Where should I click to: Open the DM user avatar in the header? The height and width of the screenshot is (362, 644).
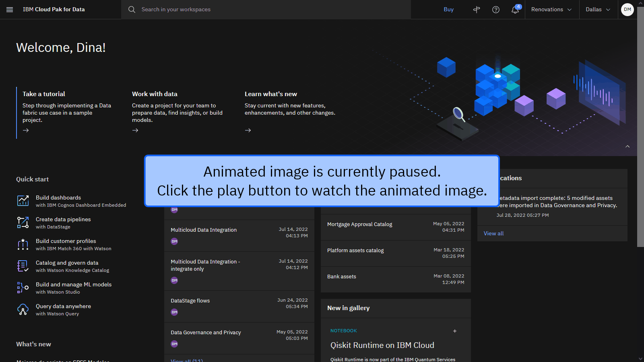[x=627, y=10]
